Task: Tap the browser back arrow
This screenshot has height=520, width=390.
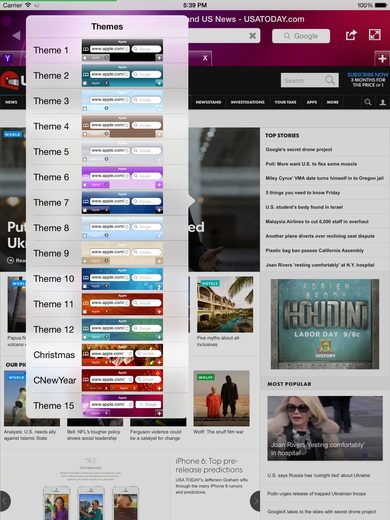Action: coord(16,35)
